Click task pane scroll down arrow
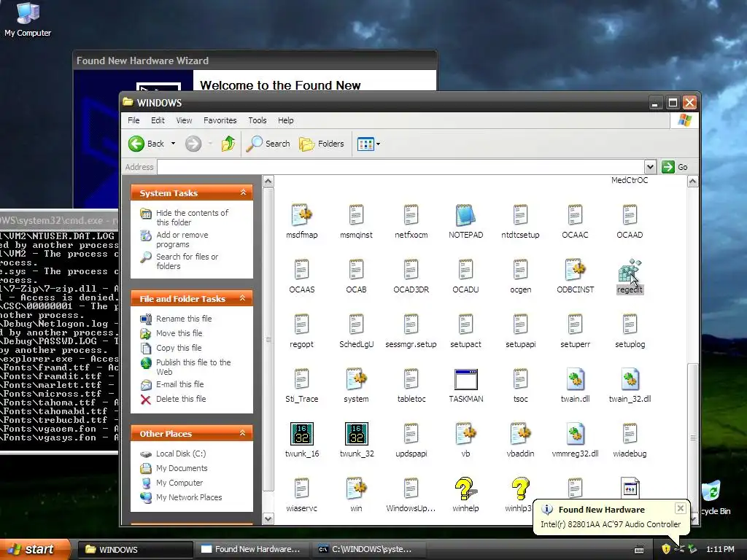Viewport: 747px width, 560px height. [268, 518]
